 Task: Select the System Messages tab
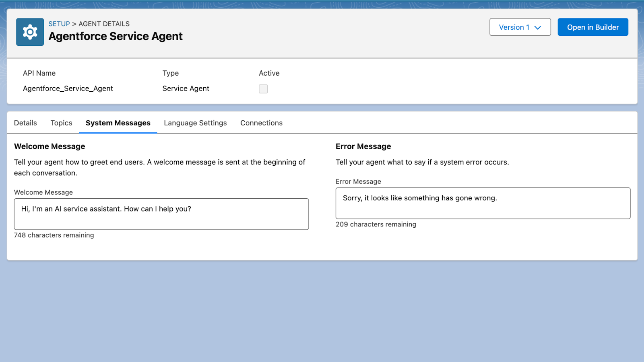[x=118, y=123]
